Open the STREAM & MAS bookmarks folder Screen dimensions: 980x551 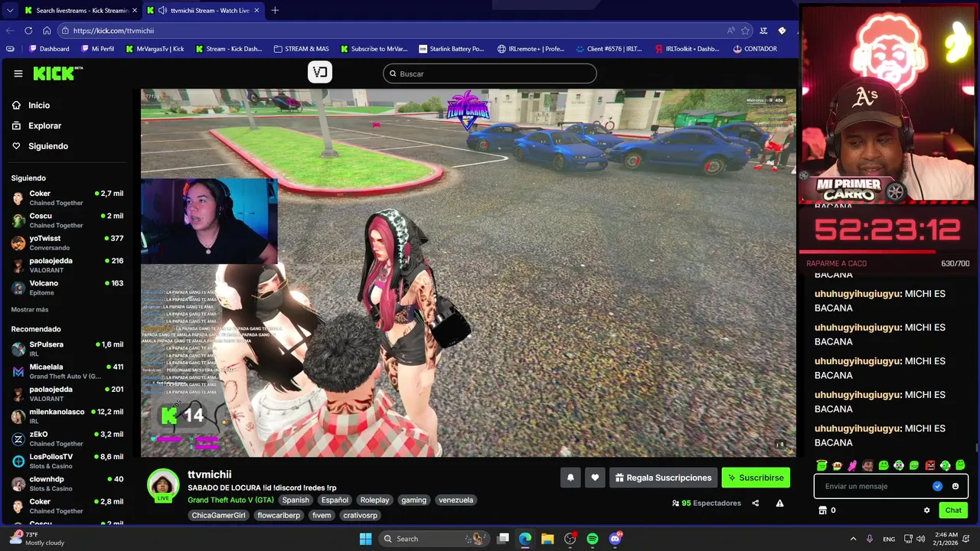pos(301,49)
